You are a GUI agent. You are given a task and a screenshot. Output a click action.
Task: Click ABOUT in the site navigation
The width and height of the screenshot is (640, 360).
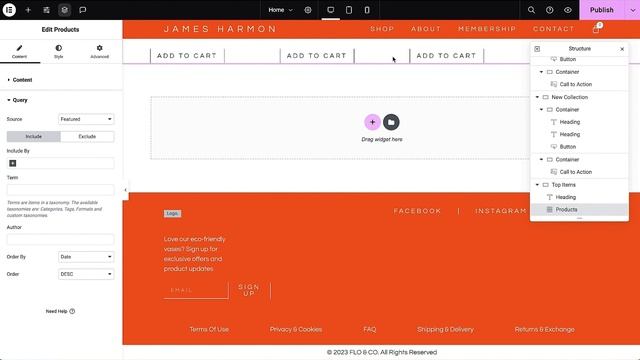(x=426, y=29)
